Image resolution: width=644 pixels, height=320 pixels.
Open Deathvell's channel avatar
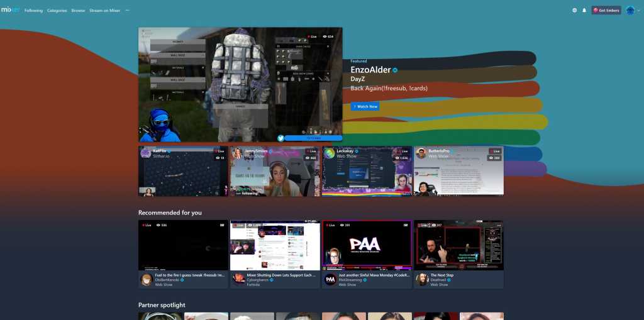[422, 279]
